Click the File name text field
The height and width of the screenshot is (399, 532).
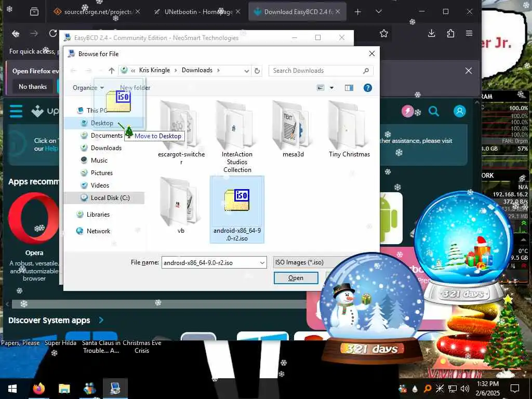(x=210, y=262)
